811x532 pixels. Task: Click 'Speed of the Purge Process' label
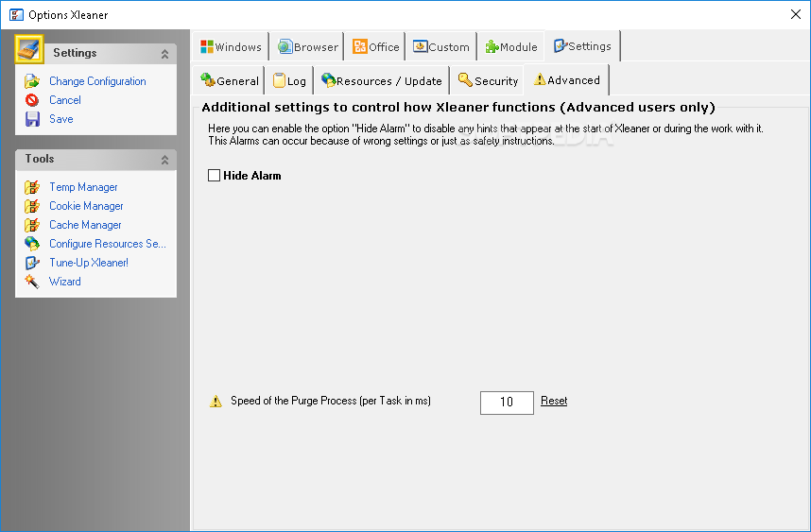point(331,401)
